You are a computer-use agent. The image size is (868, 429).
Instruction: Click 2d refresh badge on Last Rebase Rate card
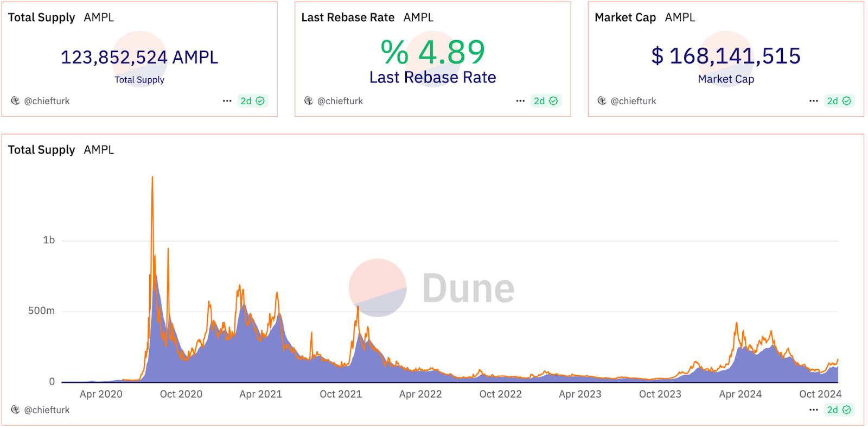[546, 101]
